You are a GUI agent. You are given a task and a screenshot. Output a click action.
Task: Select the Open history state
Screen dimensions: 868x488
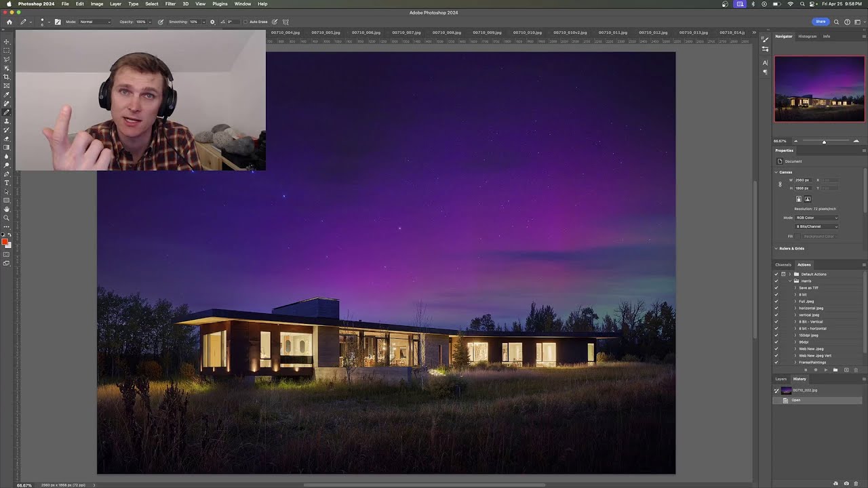pos(817,400)
